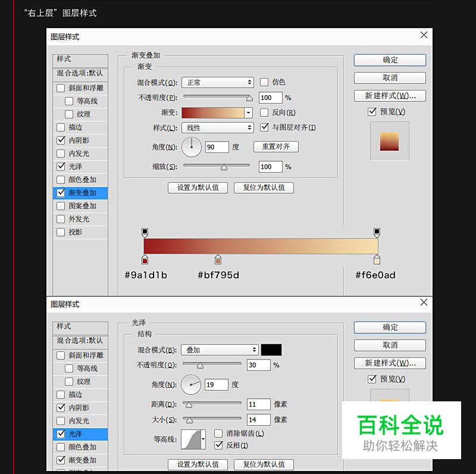Open the 混合模式 dropdown set to 正常

pos(217,83)
